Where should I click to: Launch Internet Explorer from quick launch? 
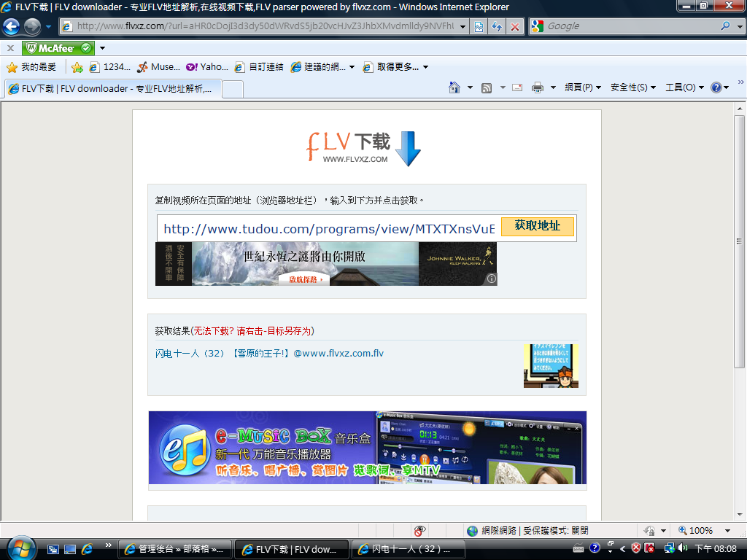click(x=88, y=549)
